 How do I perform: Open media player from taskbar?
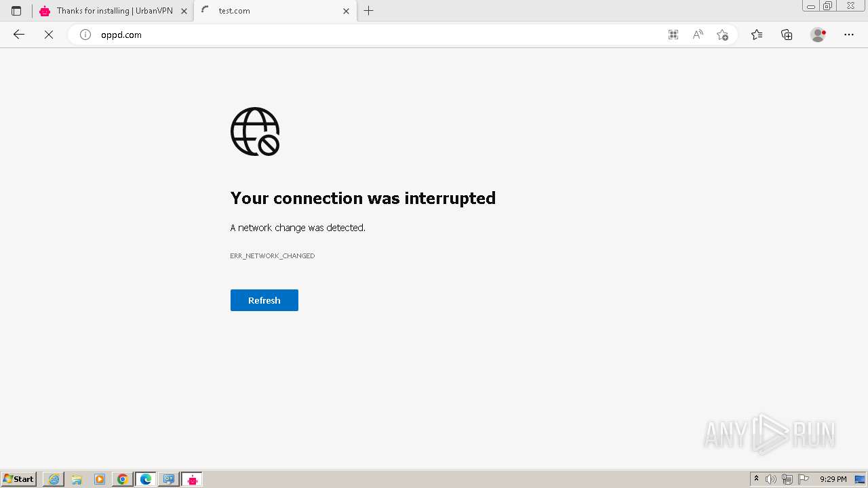tap(100, 479)
